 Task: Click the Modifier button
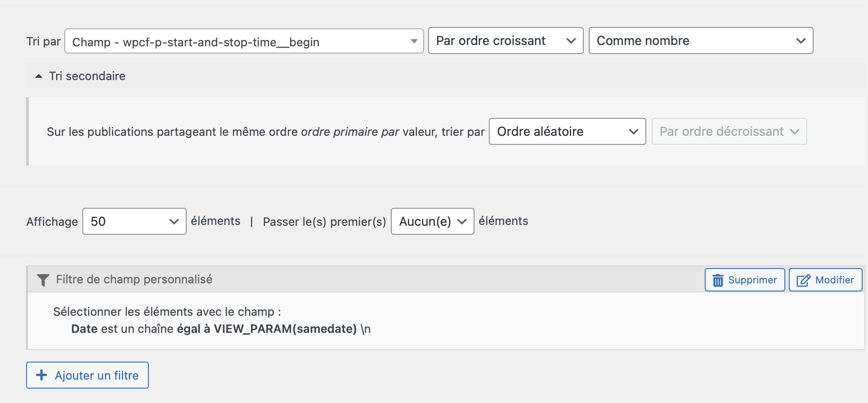(826, 280)
